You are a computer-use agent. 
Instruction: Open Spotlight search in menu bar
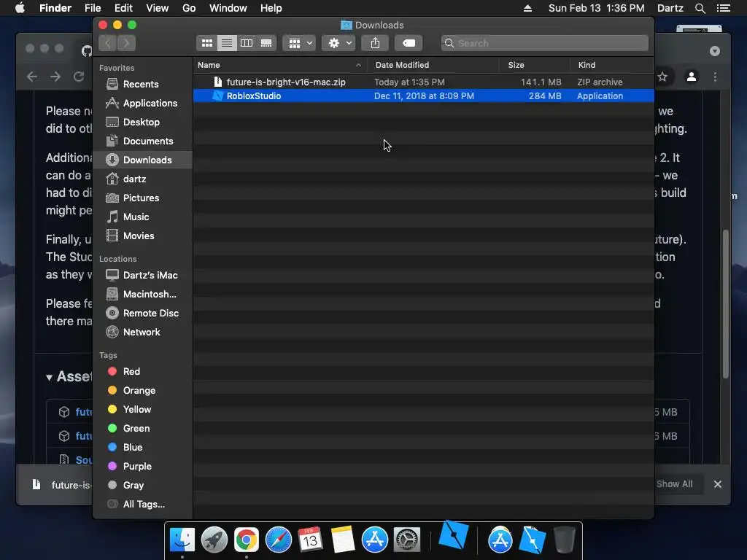(700, 8)
